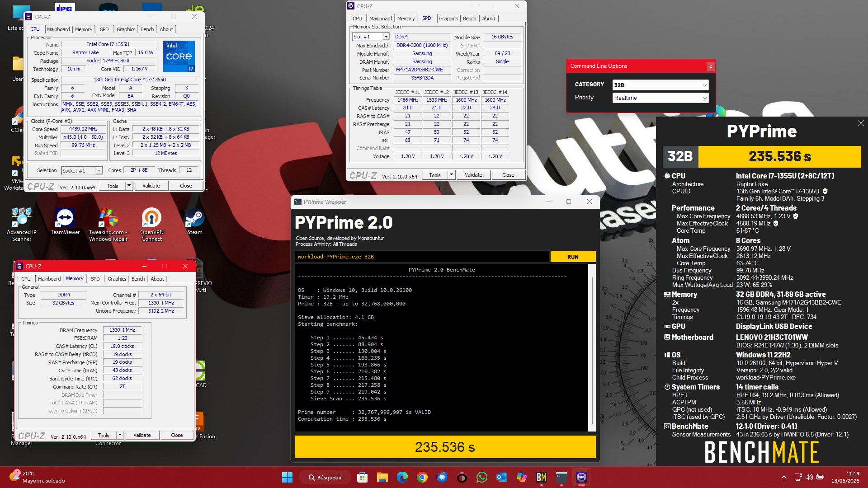Open Advanced IP Scanner desktop icon
Viewport: 868px width, 488px height.
point(22,224)
